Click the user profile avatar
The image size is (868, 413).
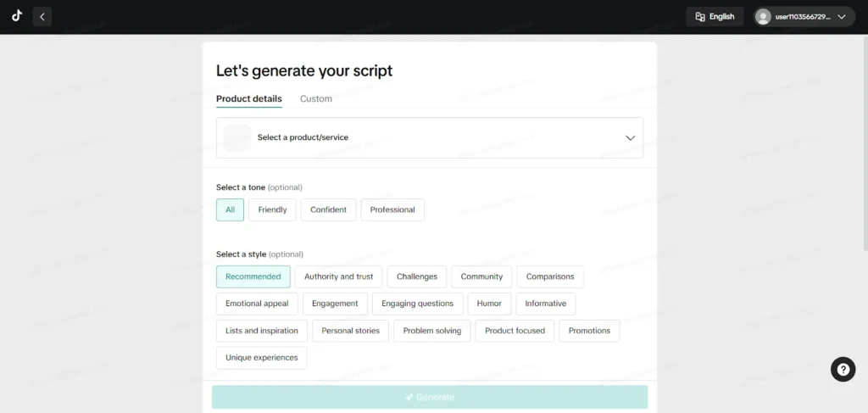coord(764,17)
